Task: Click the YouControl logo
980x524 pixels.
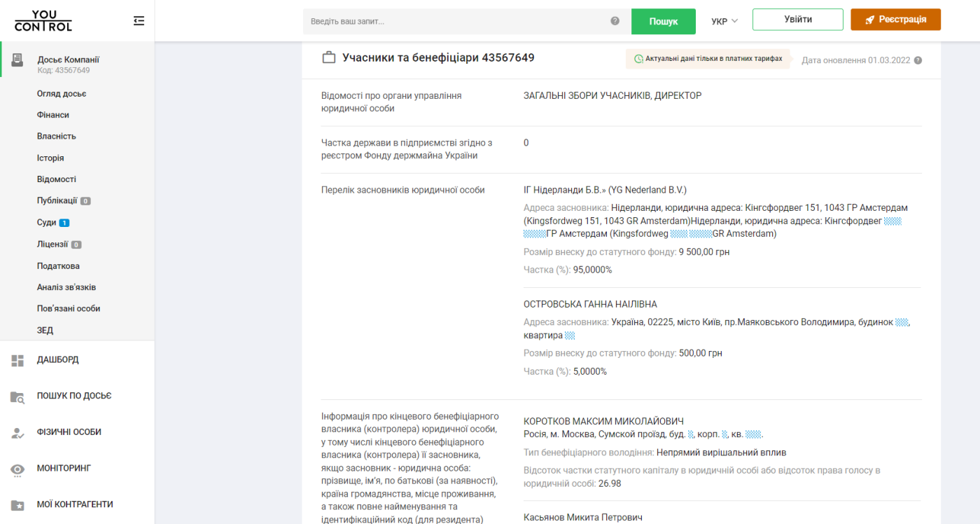Action: point(43,21)
